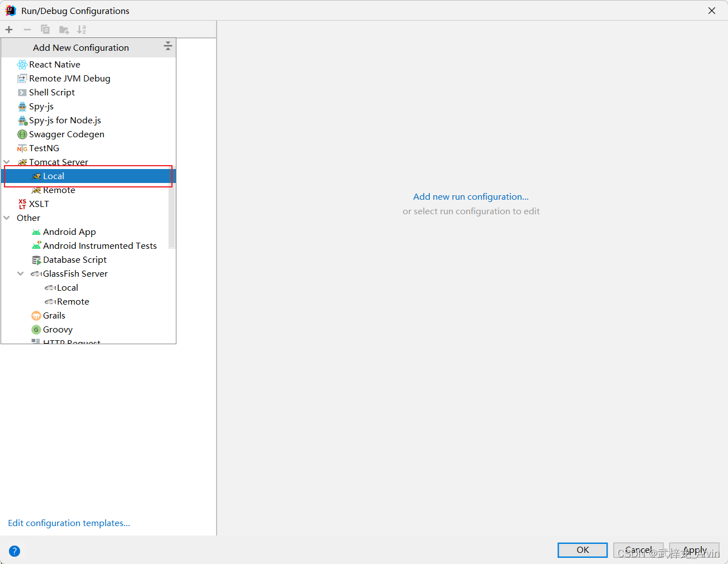
Task: Click the Spy-js for Node.js icon
Action: (x=22, y=120)
